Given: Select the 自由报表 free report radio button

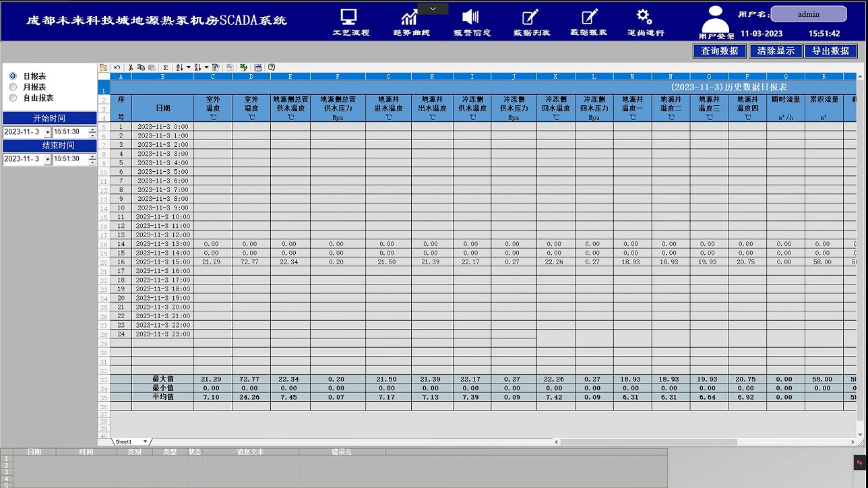Looking at the screenshot, I should coord(13,98).
